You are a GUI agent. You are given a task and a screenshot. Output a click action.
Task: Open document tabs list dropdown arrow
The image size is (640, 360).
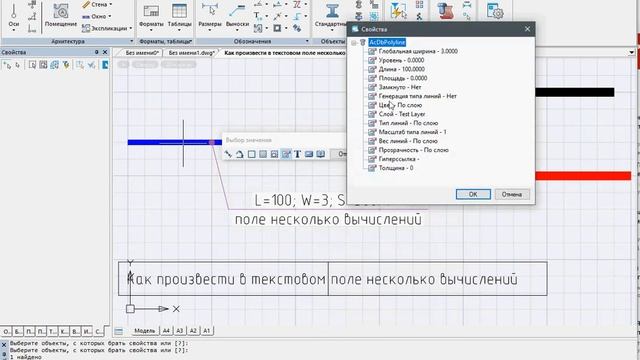point(631,53)
